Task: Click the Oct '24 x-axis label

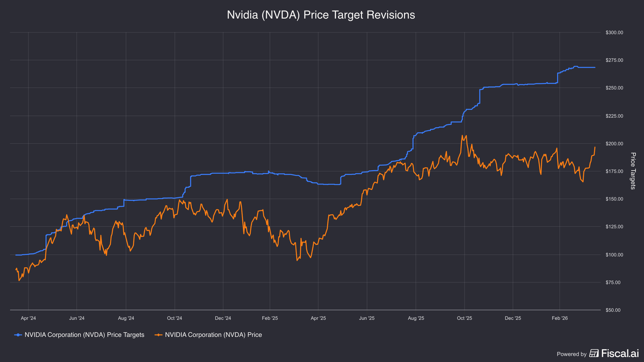Action: click(174, 318)
